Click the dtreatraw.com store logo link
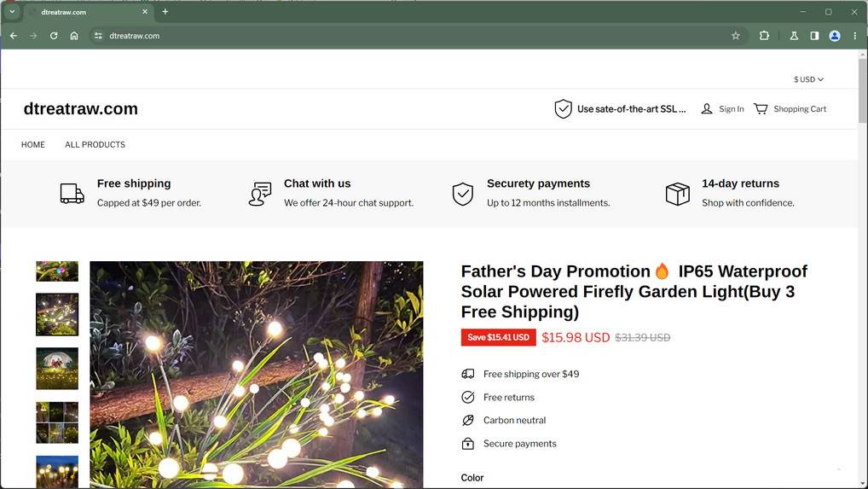This screenshot has height=489, width=868. [81, 109]
